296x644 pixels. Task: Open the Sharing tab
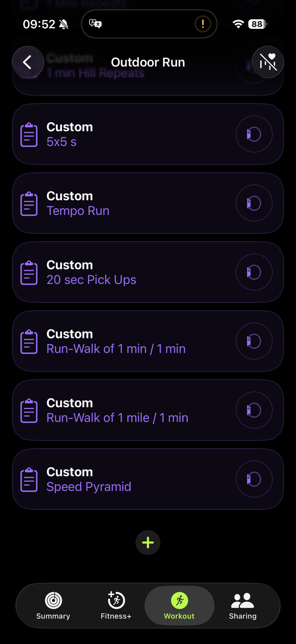coord(243,606)
